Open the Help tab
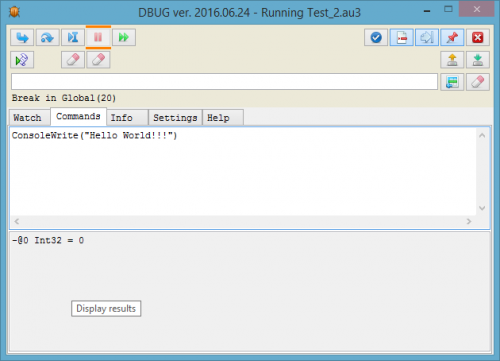Image resolution: width=500 pixels, height=361 pixels. pyautogui.click(x=223, y=118)
